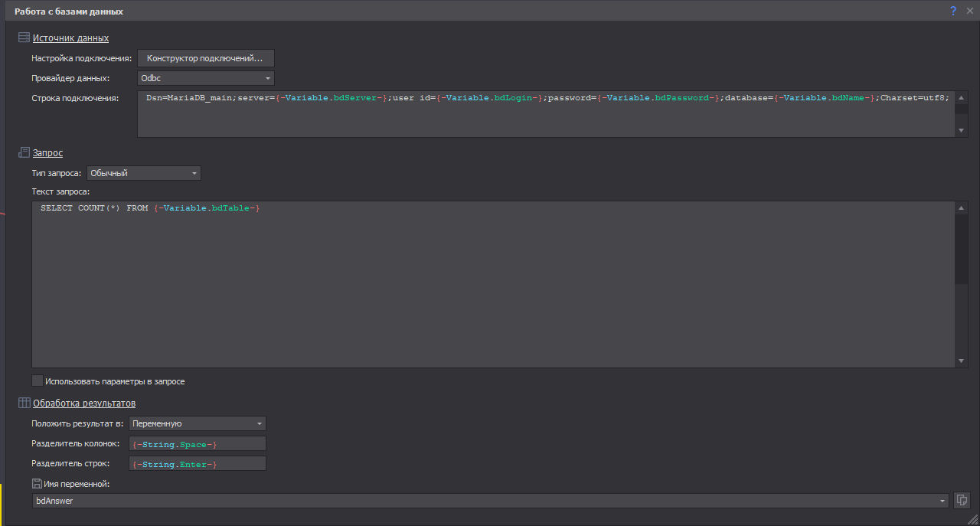Click the help question mark icon

pyautogui.click(x=953, y=11)
